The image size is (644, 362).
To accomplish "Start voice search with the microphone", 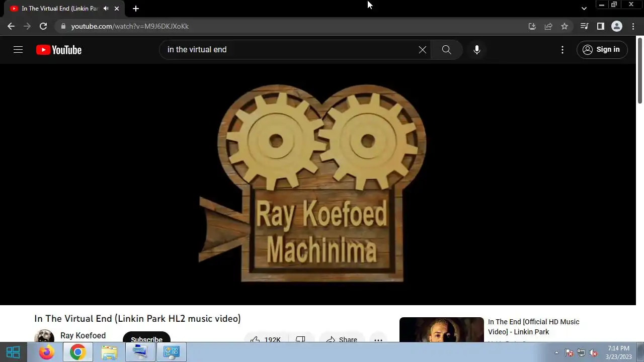I will (477, 50).
